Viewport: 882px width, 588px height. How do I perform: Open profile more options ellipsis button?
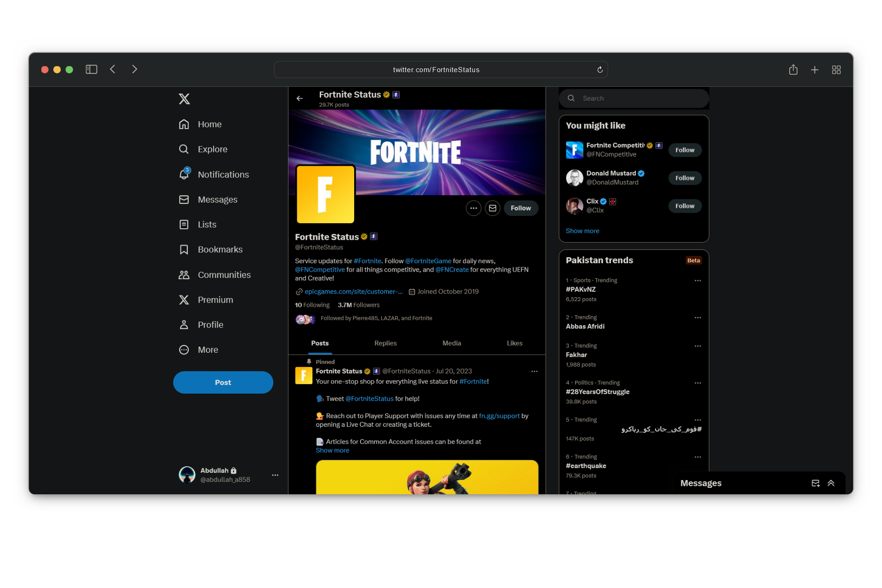473,208
